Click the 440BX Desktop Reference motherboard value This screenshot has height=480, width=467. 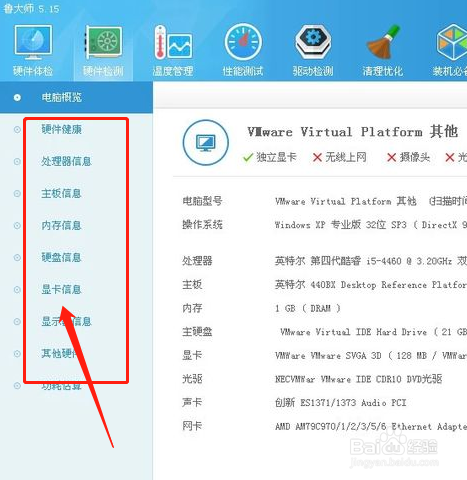(371, 285)
